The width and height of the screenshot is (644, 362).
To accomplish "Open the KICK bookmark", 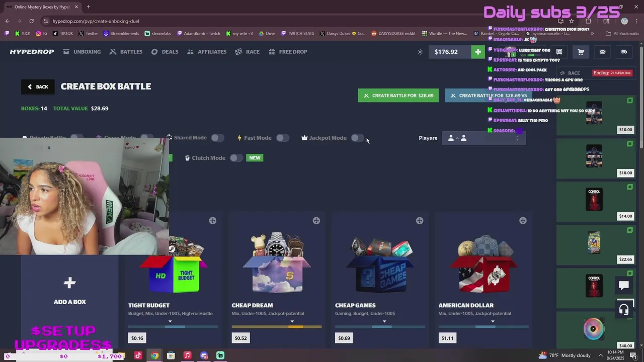I will 23,34.
